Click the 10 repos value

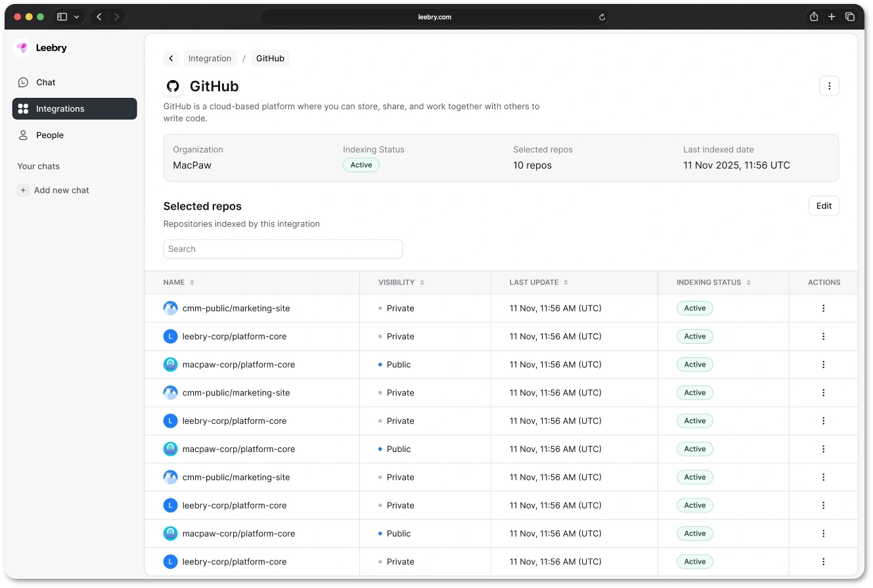click(x=532, y=166)
